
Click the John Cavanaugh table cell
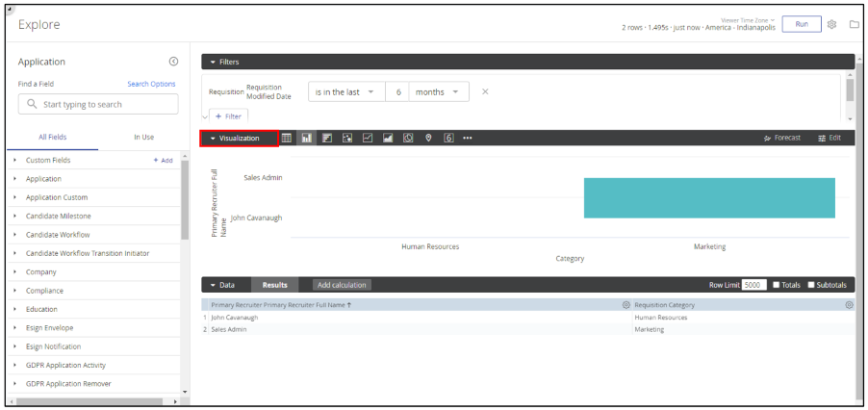(x=234, y=318)
